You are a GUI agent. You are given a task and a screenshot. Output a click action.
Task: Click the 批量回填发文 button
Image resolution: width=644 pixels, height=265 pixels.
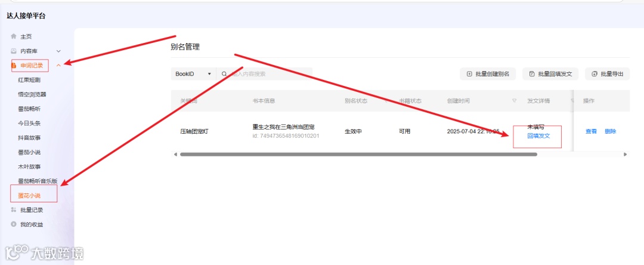551,74
